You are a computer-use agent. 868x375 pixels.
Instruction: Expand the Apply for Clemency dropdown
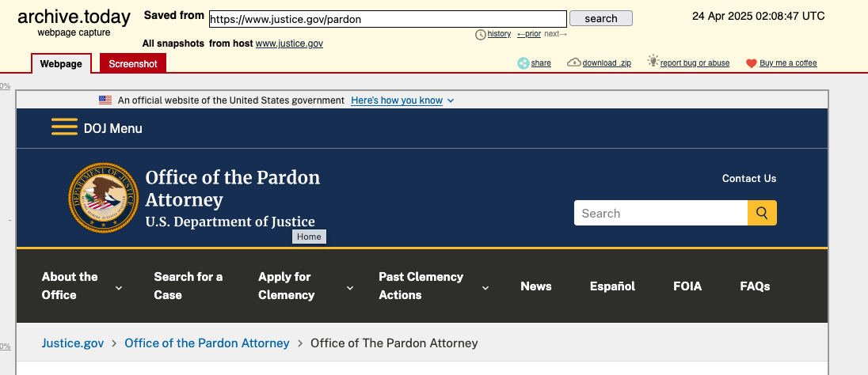coord(350,288)
